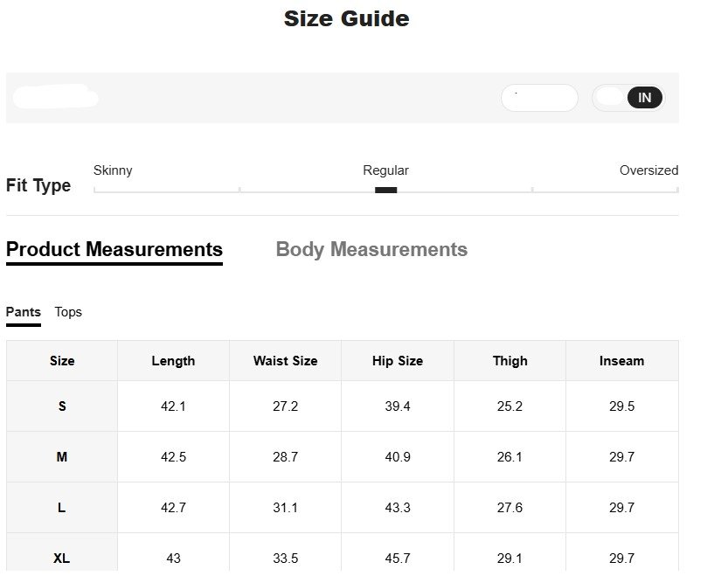Select the Pants sub-tab
The height and width of the screenshot is (583, 728).
click(24, 312)
